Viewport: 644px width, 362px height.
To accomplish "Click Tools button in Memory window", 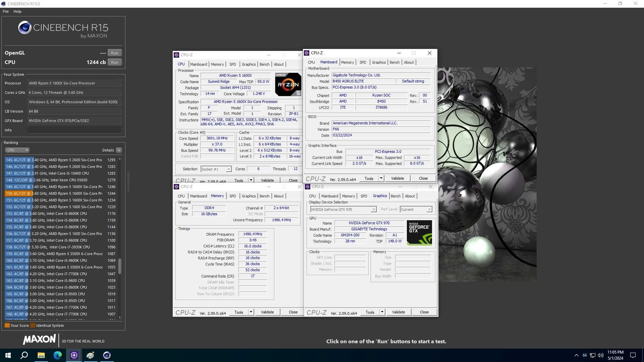I will tap(239, 312).
